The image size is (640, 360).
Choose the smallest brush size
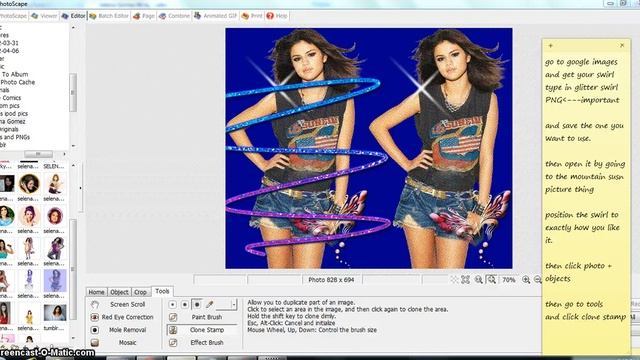pyautogui.click(x=172, y=304)
